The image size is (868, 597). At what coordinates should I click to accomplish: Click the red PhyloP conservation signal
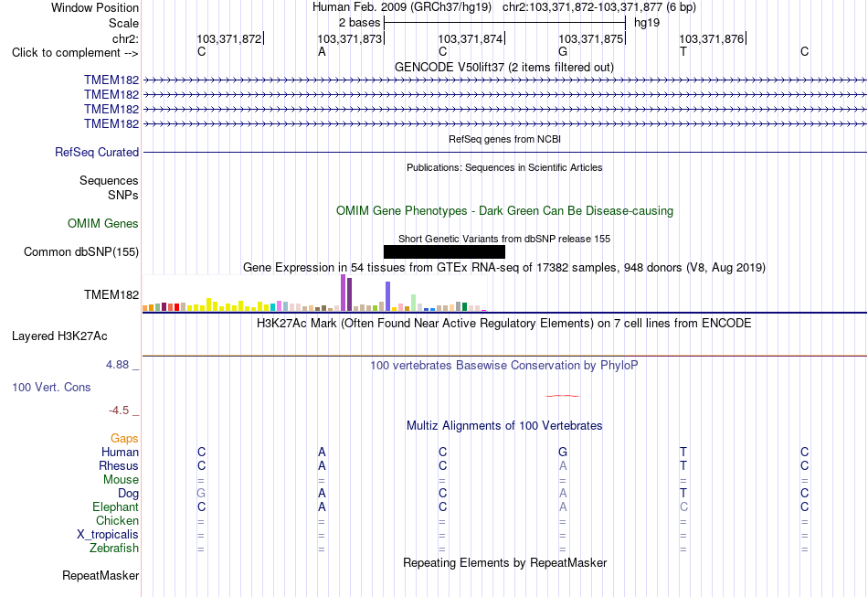click(563, 396)
